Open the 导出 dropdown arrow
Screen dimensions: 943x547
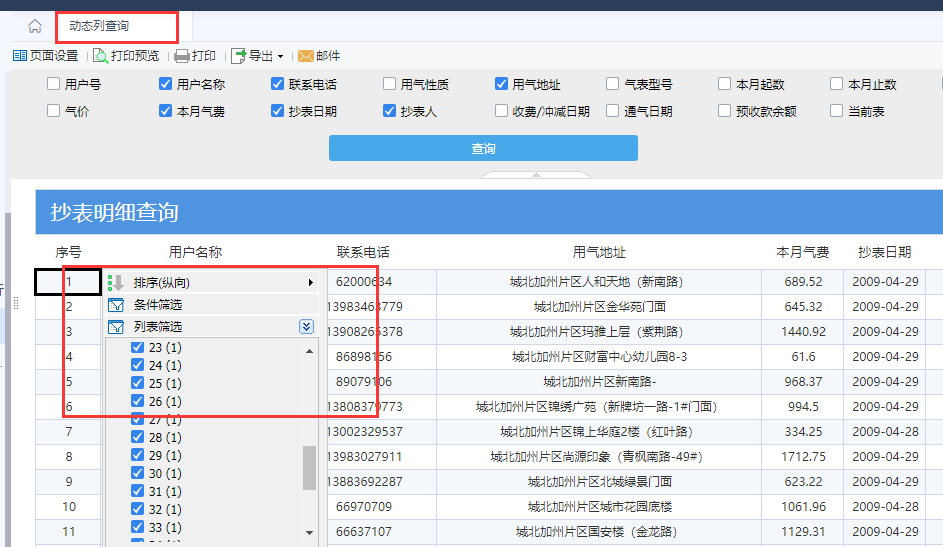coord(280,57)
